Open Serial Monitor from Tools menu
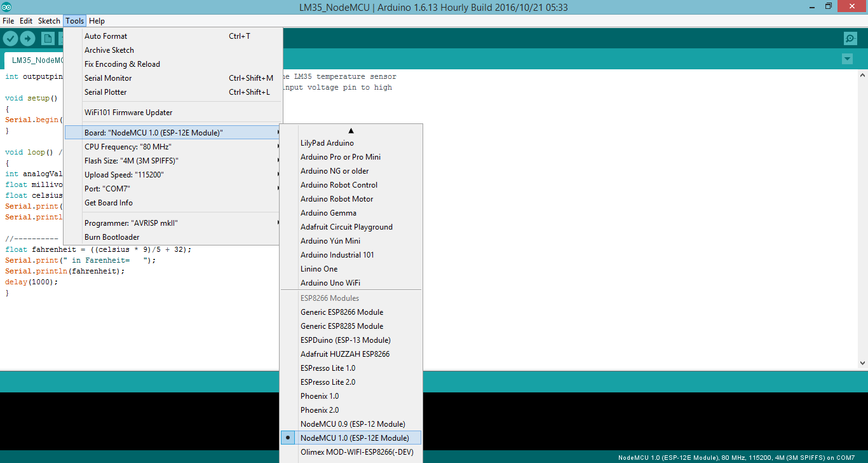Viewport: 868px width, 463px height. click(x=173, y=78)
